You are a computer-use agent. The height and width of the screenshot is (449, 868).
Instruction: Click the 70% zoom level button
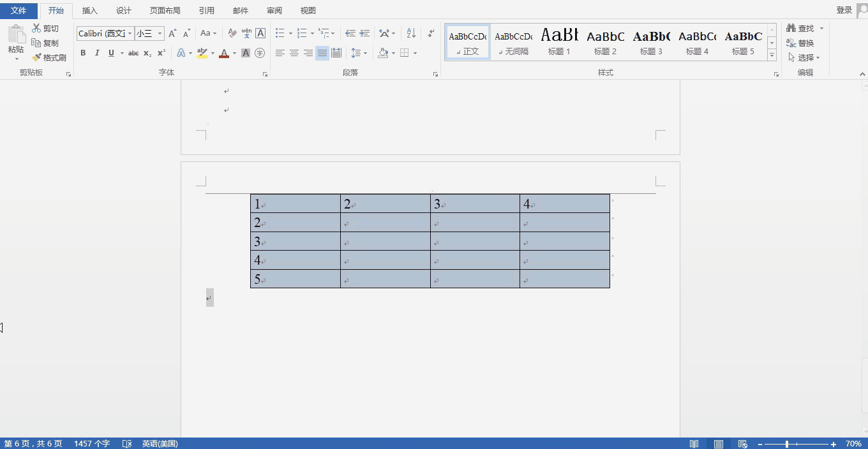click(x=853, y=444)
